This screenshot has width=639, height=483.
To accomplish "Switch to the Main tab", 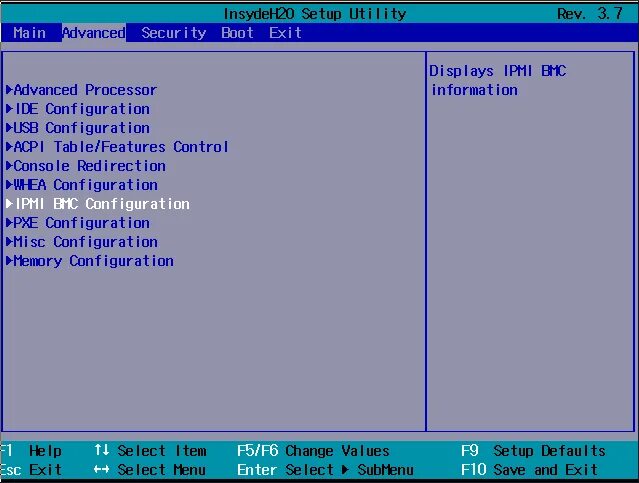I will click(29, 33).
